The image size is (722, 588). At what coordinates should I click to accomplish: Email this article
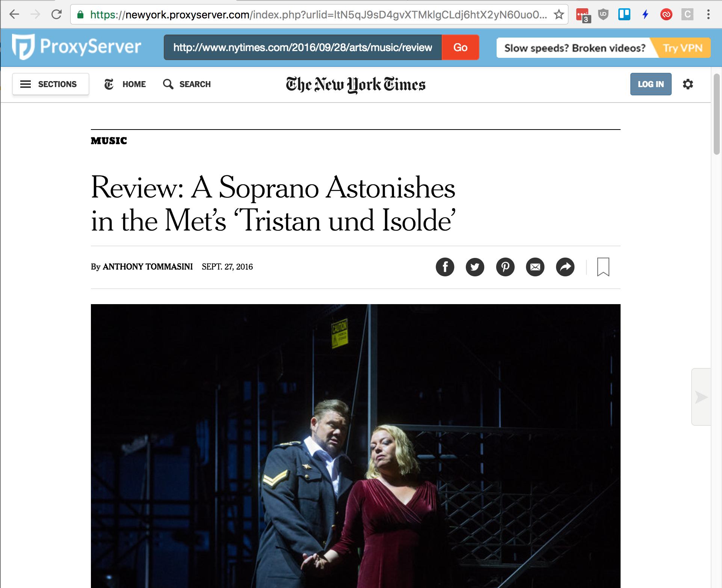pos(535,267)
